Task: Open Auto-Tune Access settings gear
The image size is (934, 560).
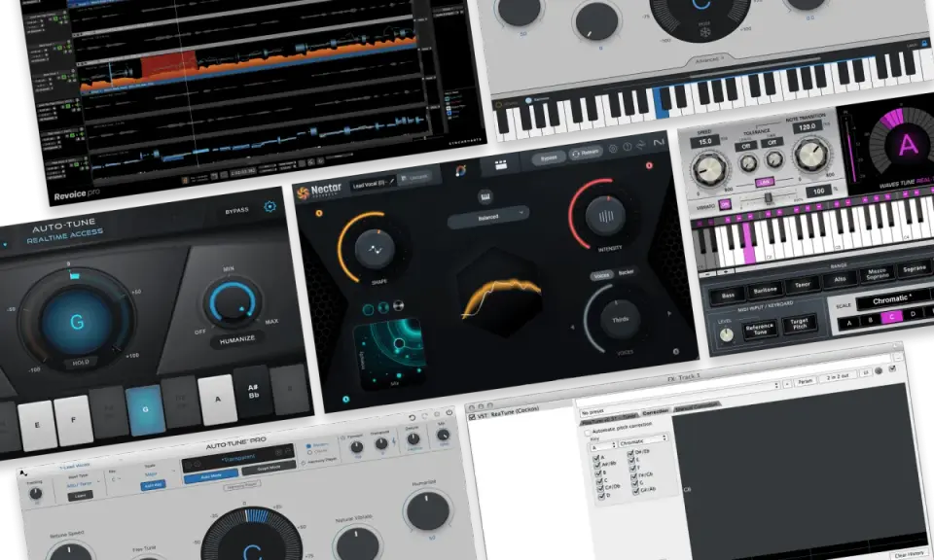Action: pos(269,206)
